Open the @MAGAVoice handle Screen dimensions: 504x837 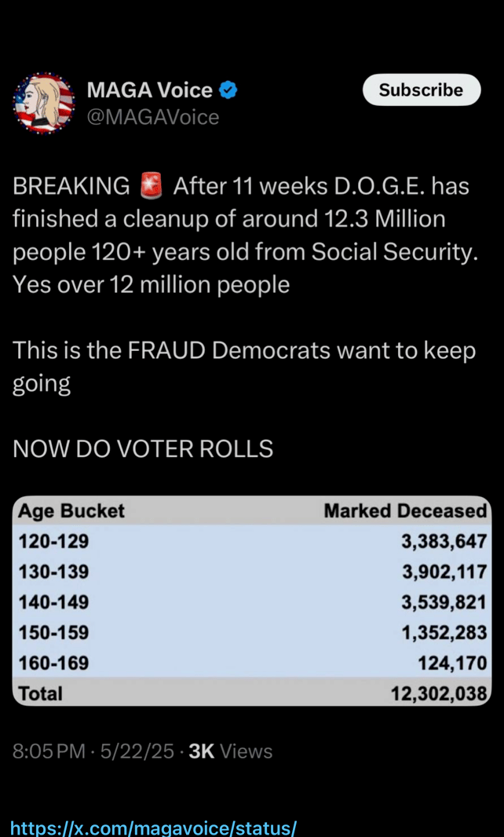click(x=153, y=117)
